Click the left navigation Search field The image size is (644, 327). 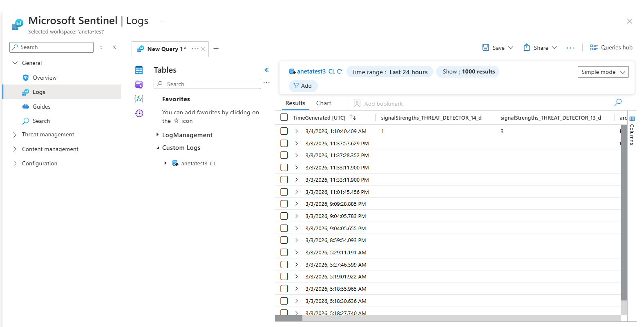point(51,47)
